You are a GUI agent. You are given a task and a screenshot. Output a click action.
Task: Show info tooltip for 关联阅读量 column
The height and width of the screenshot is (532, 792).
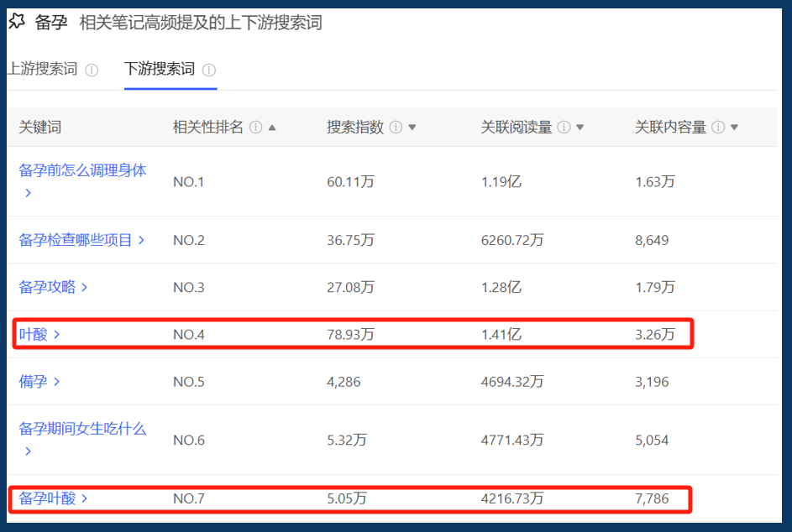point(564,128)
